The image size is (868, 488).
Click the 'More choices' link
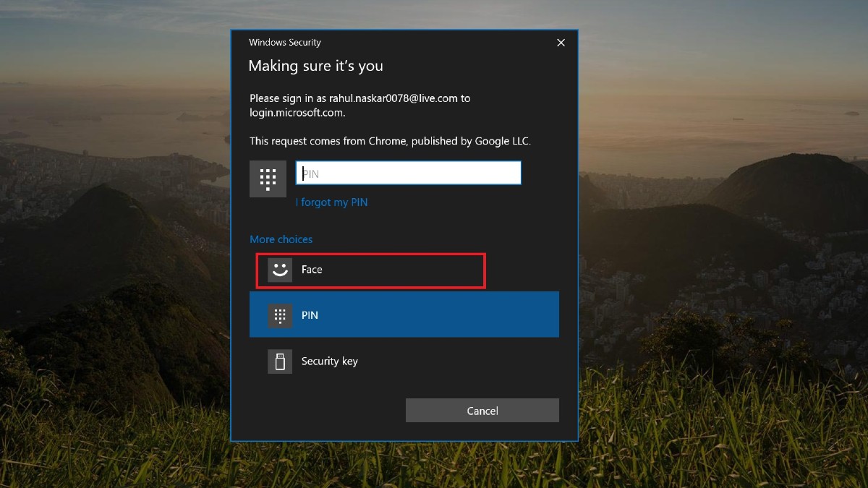281,239
